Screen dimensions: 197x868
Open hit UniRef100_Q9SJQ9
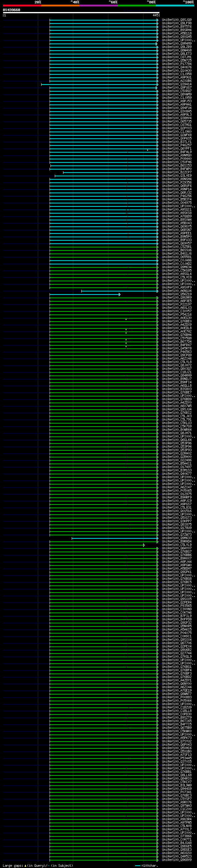pos(177,20)
